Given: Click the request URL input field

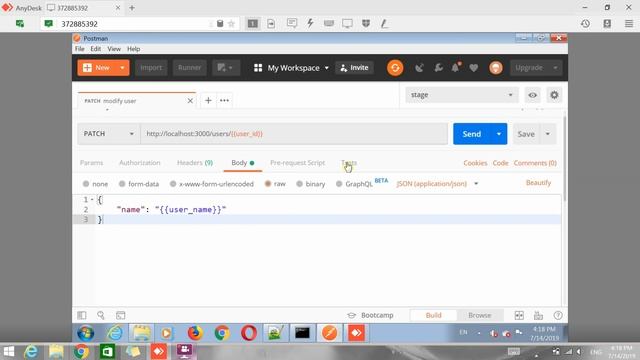Looking at the screenshot, I should (x=294, y=134).
